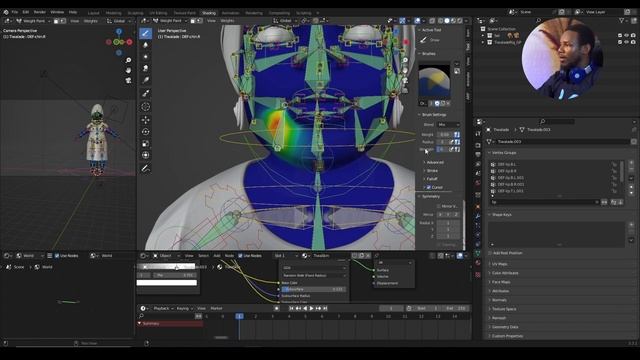
Task: Click the Weights menu in main viewport
Action: coord(227,21)
